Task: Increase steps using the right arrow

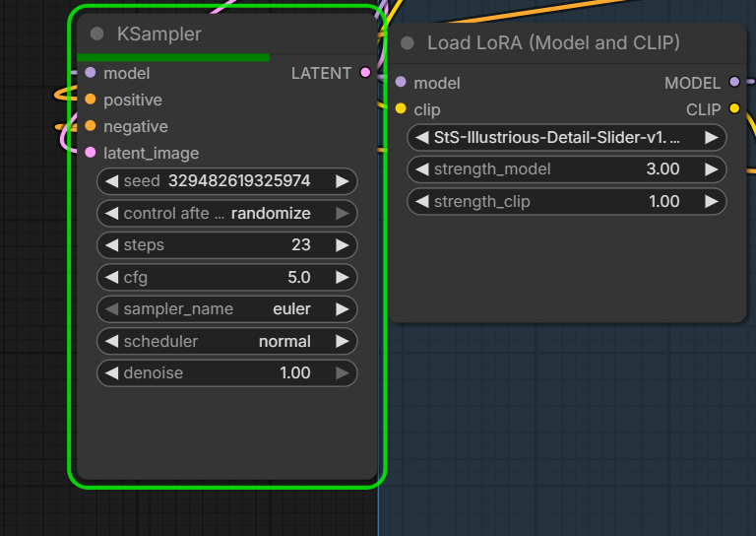Action: tap(343, 245)
